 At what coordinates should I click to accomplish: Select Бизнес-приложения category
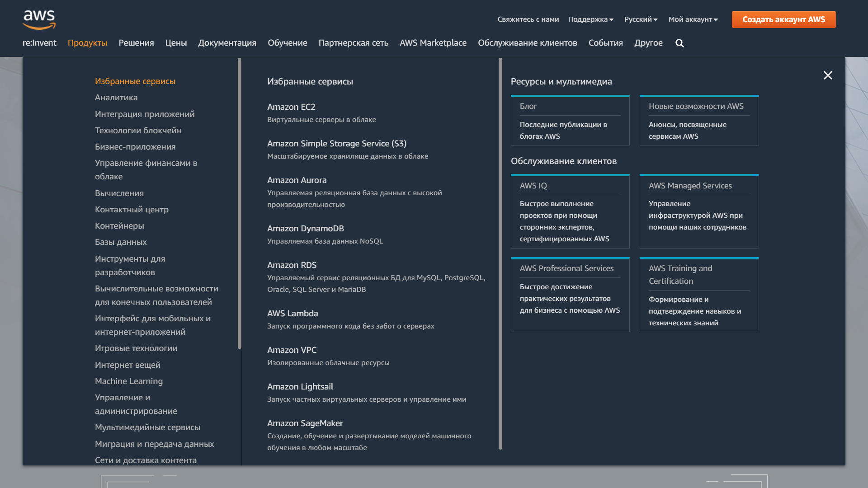135,147
